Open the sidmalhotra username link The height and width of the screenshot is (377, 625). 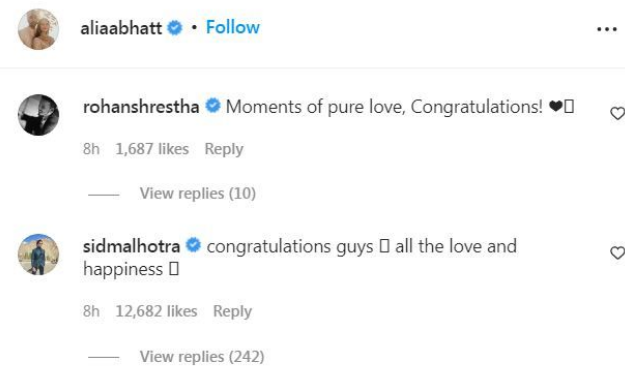coord(132,246)
